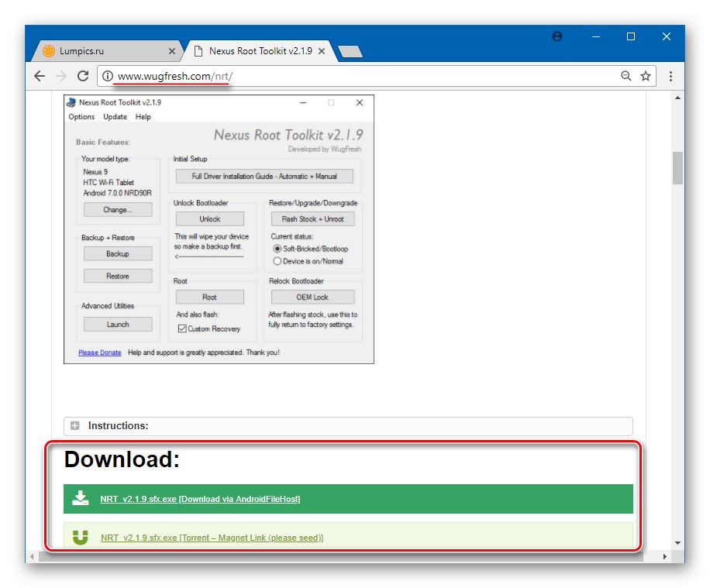Expand the Instructions section plus icon
This screenshot has width=710, height=588.
tap(75, 425)
